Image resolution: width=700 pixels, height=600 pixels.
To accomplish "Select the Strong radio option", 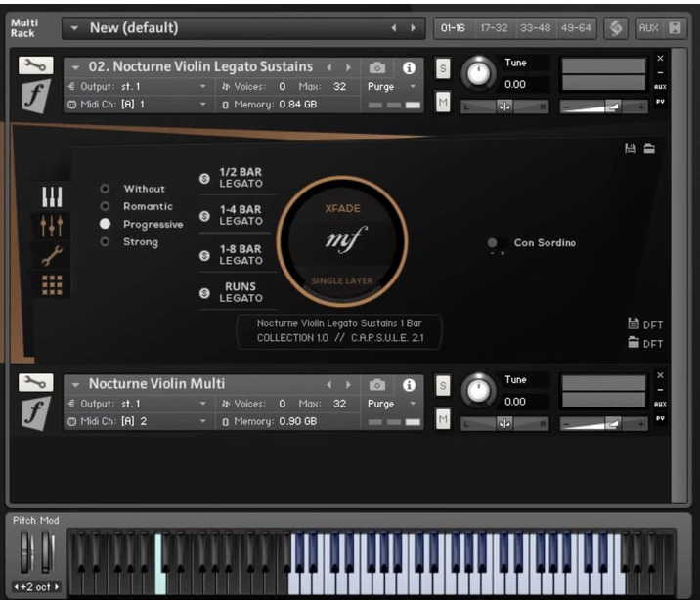I will (106, 242).
